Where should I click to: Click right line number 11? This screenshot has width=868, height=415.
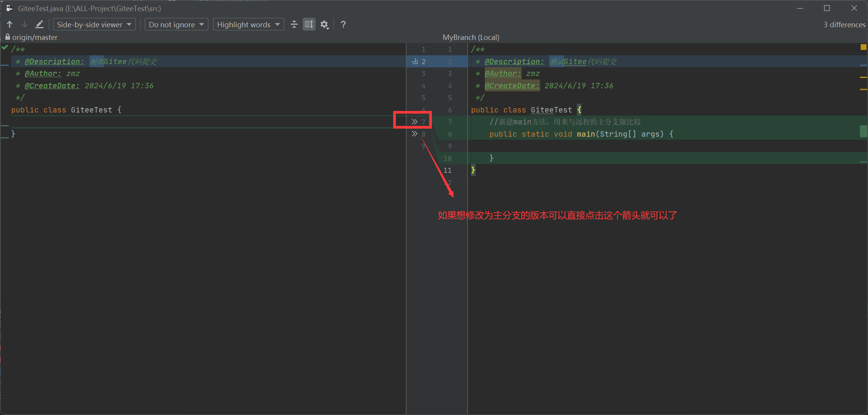448,170
